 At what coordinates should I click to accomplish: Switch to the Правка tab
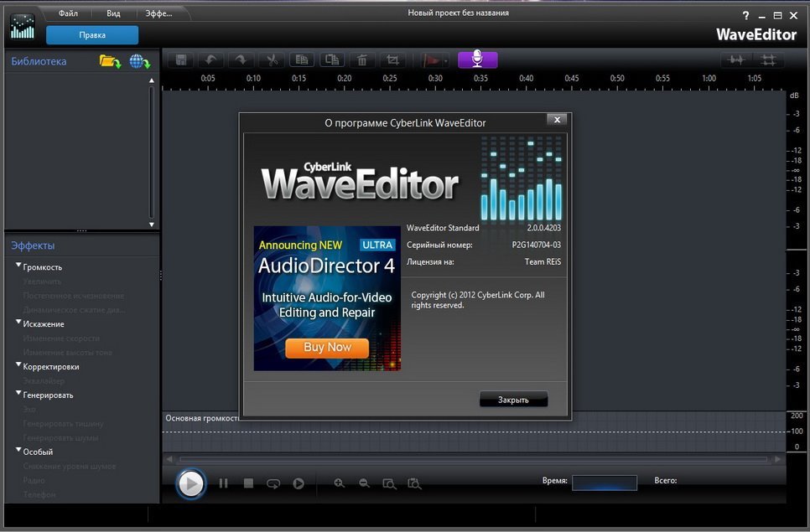pyautogui.click(x=92, y=35)
